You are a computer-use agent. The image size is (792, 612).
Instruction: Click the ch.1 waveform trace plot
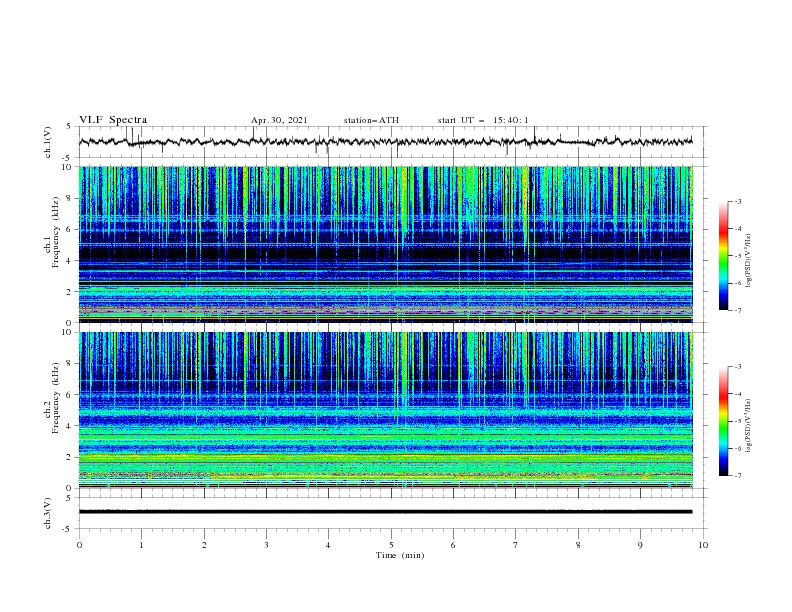point(385,142)
